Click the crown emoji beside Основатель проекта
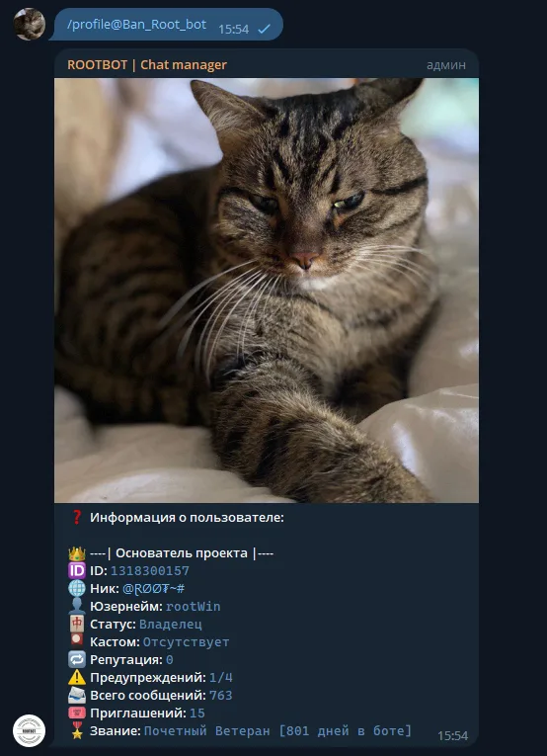The height and width of the screenshot is (756, 547). pos(77,553)
